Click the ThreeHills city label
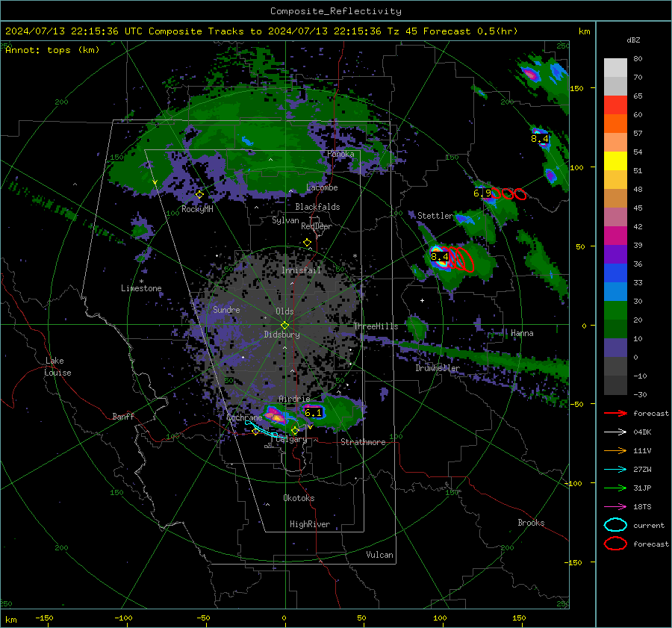The width and height of the screenshot is (672, 628). (x=376, y=326)
